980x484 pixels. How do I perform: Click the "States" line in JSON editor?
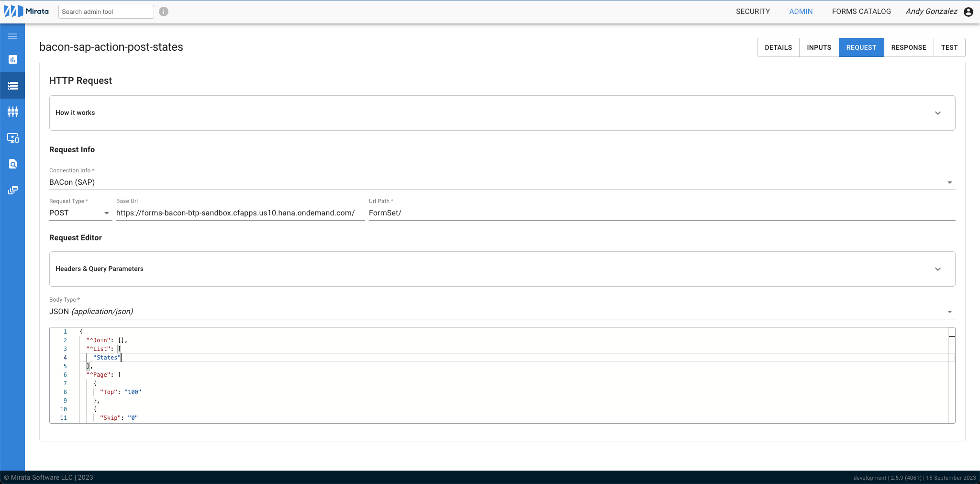coord(107,358)
